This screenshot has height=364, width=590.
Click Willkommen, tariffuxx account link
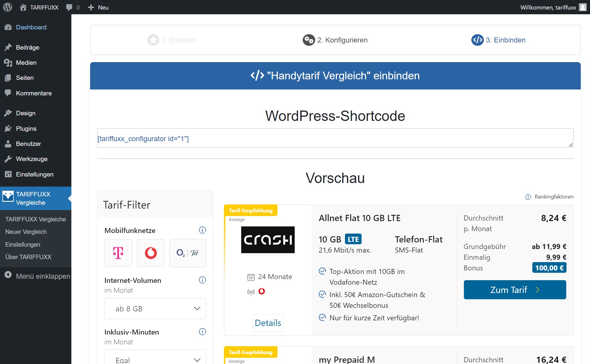tap(548, 7)
